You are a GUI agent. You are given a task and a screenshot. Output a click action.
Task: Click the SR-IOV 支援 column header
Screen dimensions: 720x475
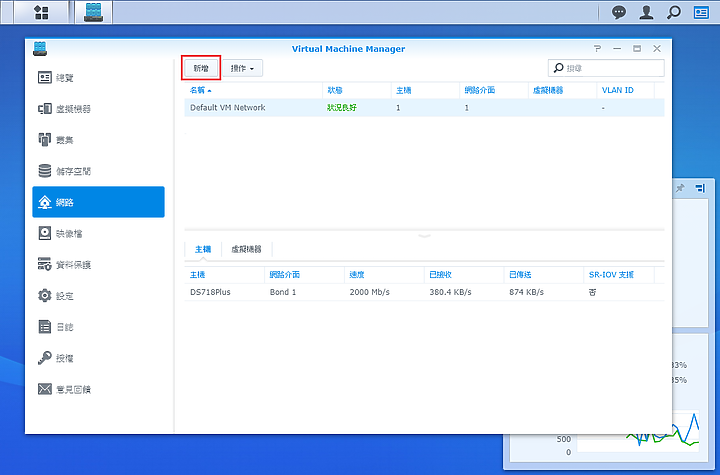[x=619, y=275]
